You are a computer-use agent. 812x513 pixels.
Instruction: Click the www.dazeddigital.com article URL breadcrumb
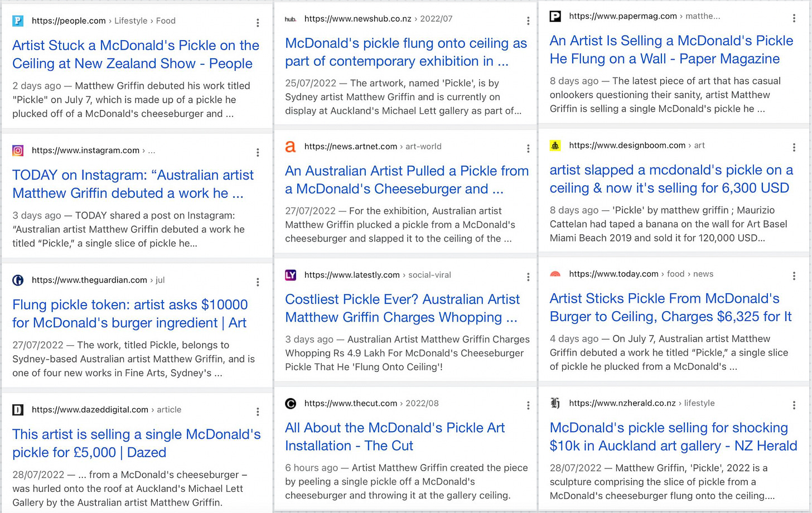tap(107, 410)
